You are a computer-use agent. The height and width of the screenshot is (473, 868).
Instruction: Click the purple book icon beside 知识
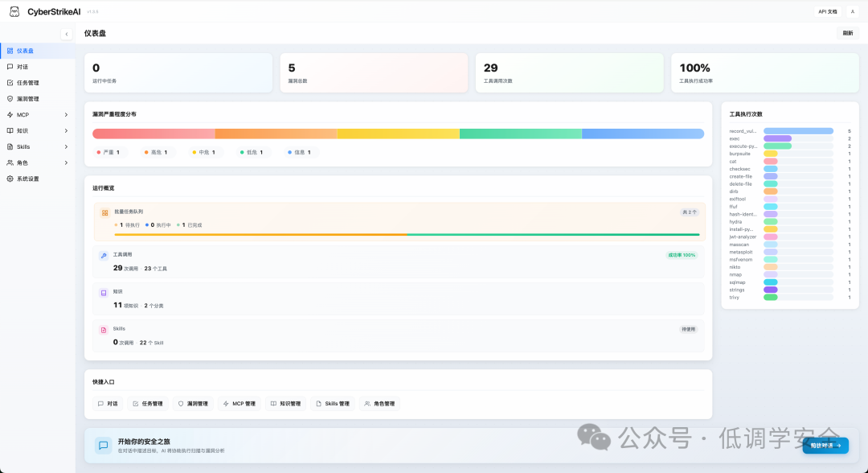[x=104, y=293]
